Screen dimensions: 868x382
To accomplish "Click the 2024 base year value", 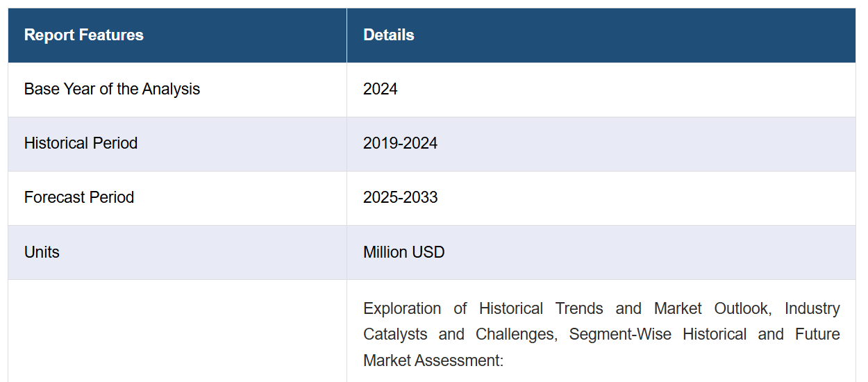I will click(381, 89).
